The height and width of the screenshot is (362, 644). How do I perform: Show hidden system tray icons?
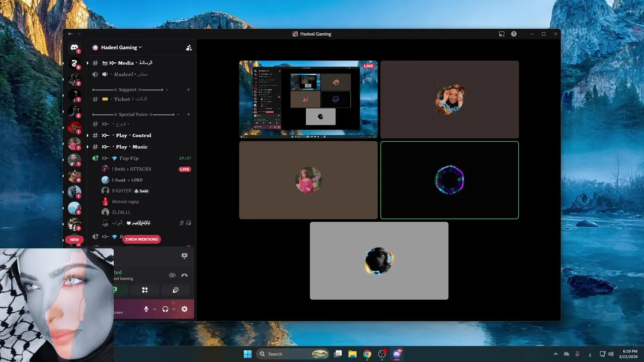(555, 354)
